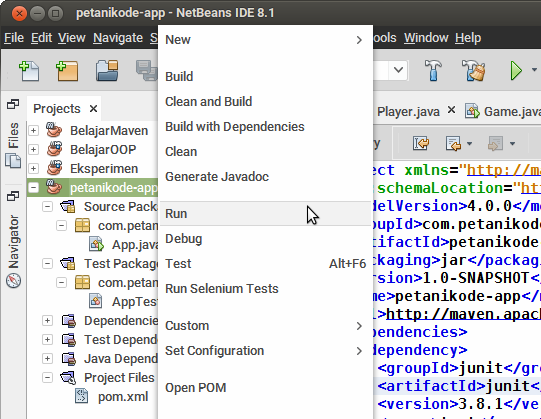
Task: Switch to the Player.java editor tab
Action: (x=408, y=112)
